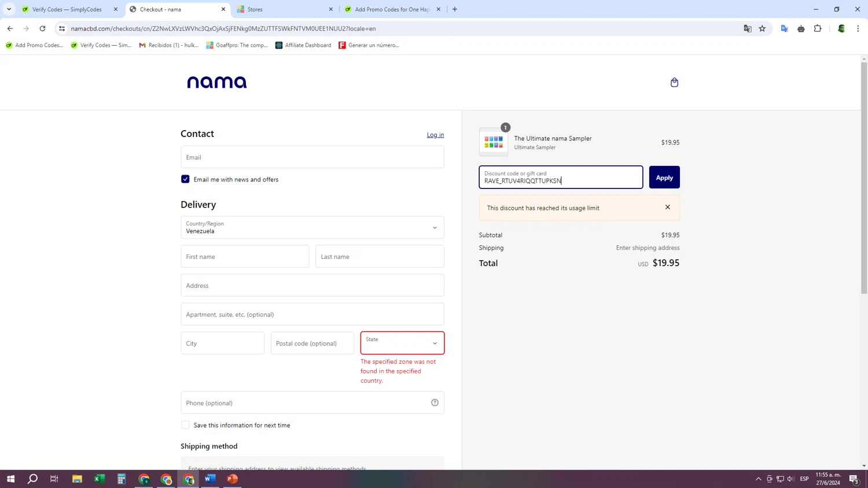
Task: Click the site information icon in address bar
Action: pos(62,28)
